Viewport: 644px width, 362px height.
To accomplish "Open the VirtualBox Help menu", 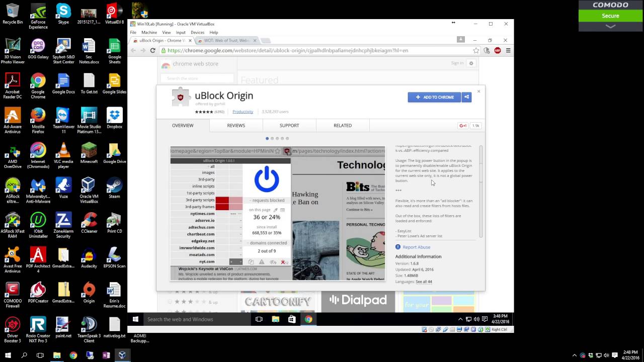I will (214, 32).
